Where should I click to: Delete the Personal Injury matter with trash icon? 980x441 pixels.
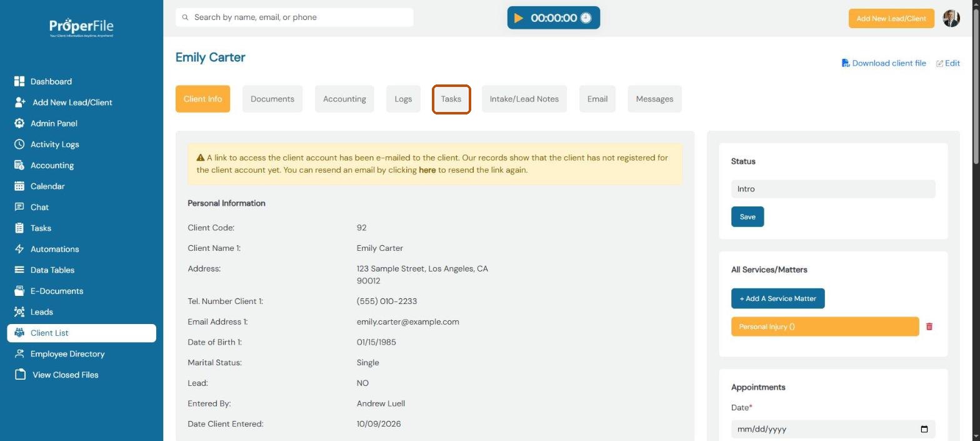(x=929, y=327)
